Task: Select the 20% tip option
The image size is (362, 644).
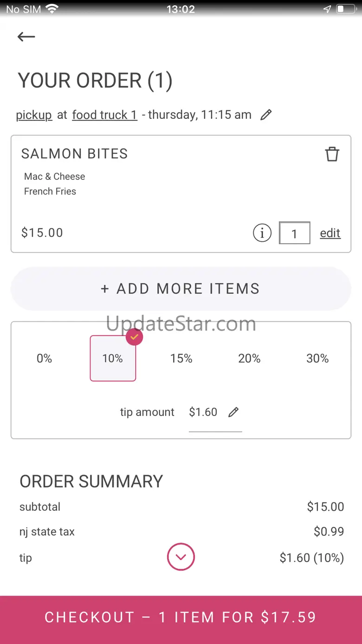Action: tap(249, 358)
